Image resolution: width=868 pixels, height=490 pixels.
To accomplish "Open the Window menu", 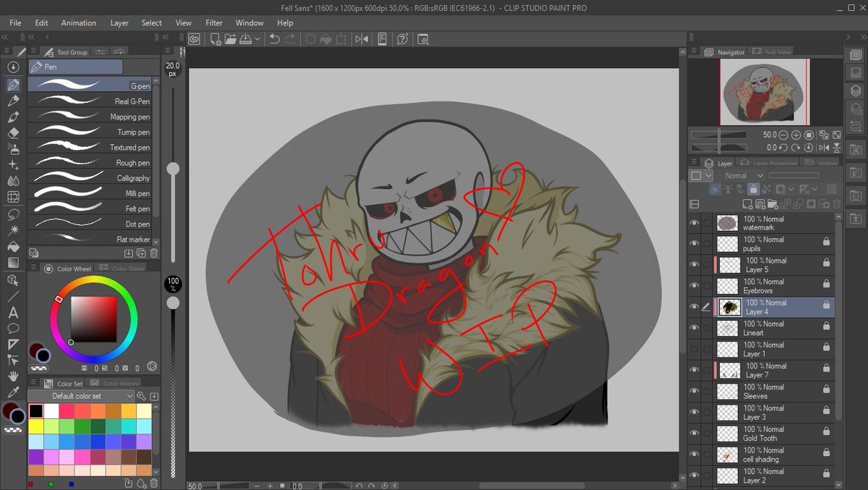I will [x=250, y=22].
